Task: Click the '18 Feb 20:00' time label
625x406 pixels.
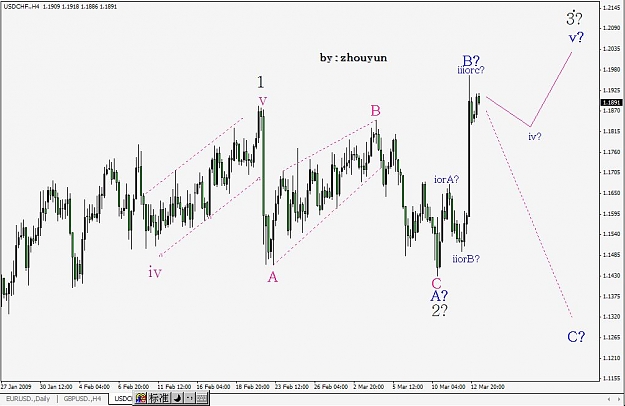Action: coord(252,386)
